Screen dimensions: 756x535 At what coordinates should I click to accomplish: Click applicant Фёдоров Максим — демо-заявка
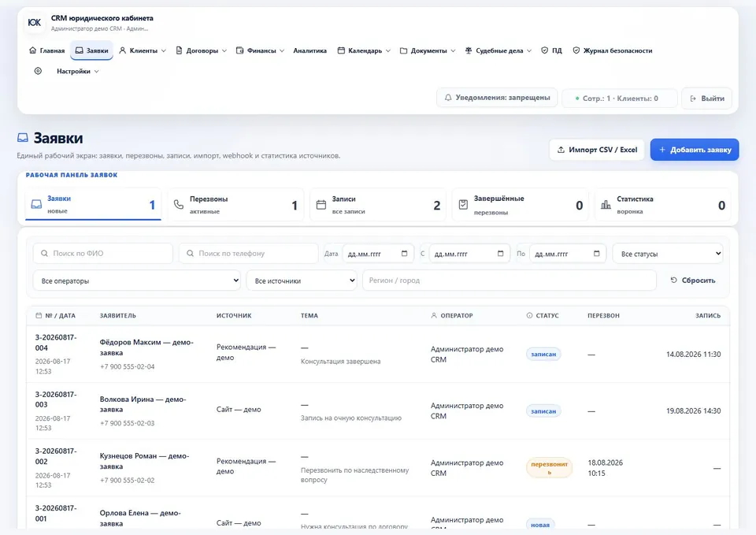146,347
